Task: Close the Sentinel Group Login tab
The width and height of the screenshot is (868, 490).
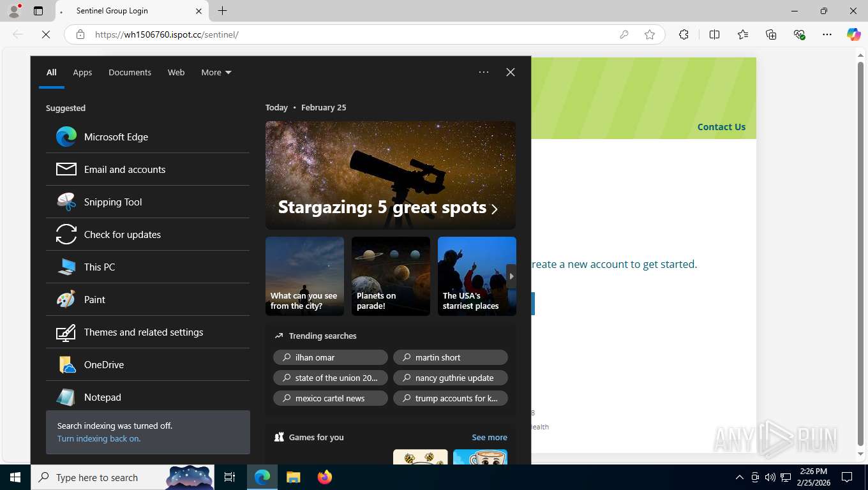Action: [198, 11]
